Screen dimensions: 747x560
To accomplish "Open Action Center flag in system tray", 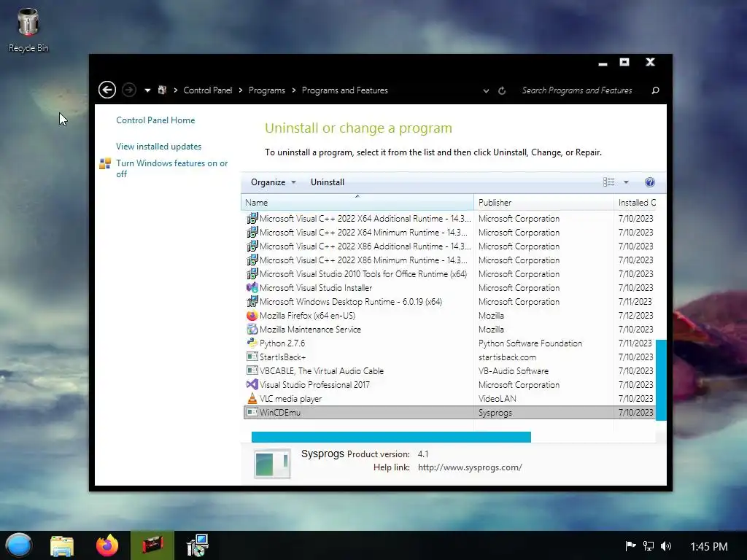I will click(630, 545).
